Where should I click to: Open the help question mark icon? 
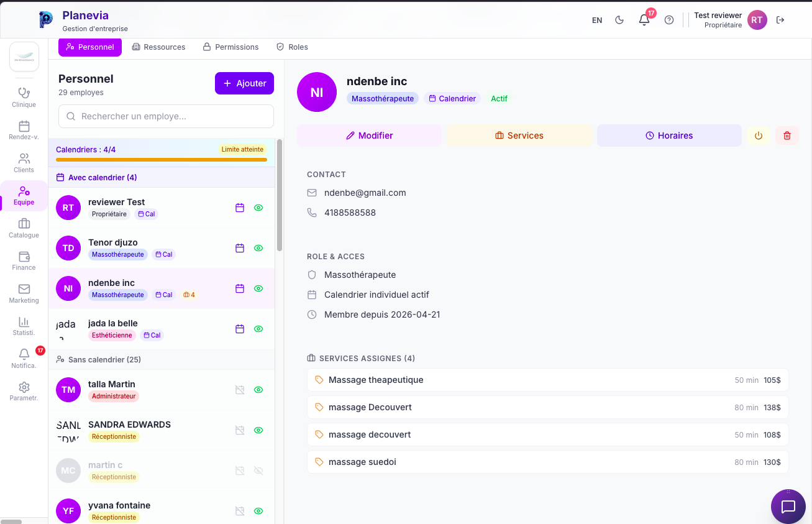[669, 20]
